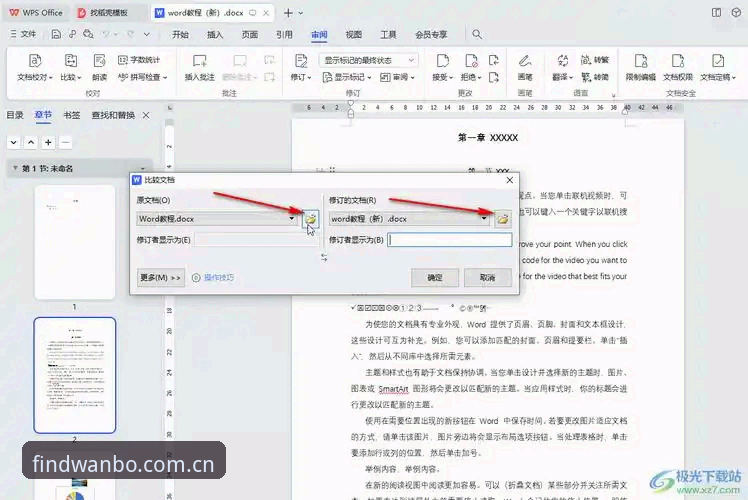Go to previous change icon
This screenshot has height=500, width=748.
pos(494,60)
